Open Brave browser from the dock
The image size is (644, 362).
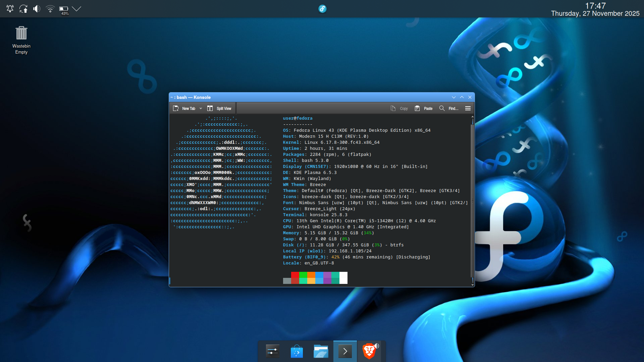369,351
